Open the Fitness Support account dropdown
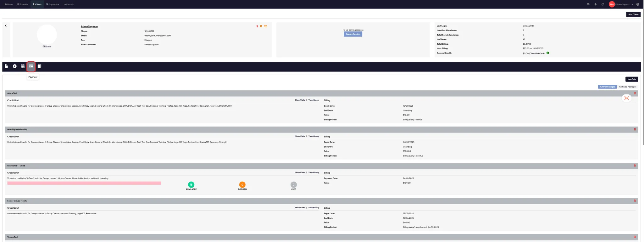 point(624,4)
